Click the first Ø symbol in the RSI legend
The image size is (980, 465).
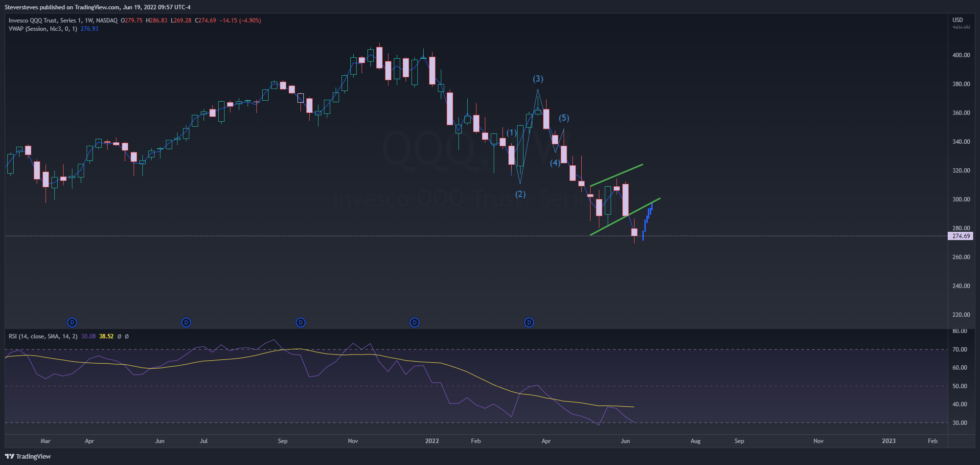(119, 336)
